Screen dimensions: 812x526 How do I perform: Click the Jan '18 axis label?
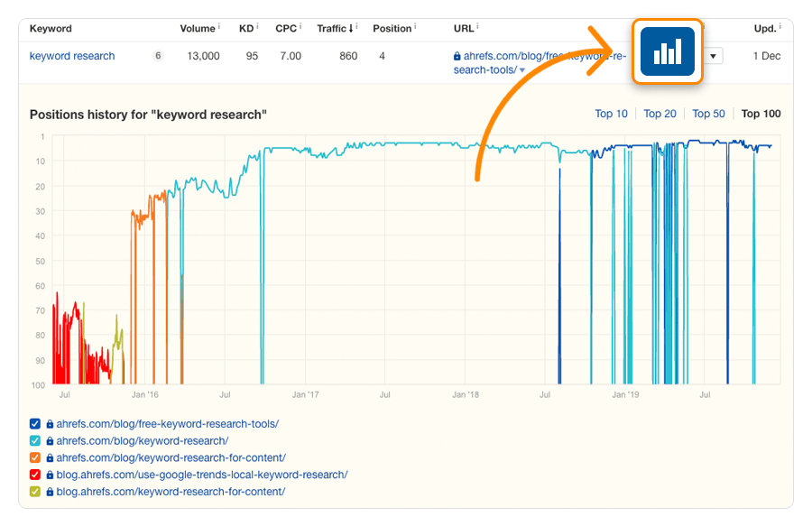pyautogui.click(x=465, y=395)
